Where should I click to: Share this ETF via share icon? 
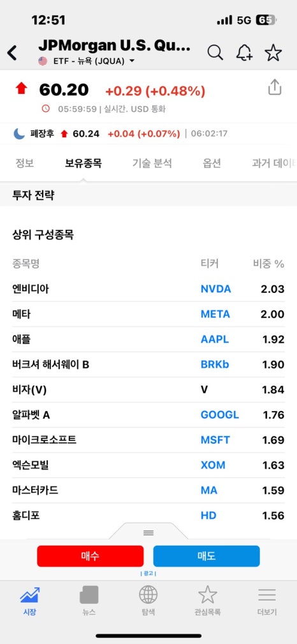[275, 87]
